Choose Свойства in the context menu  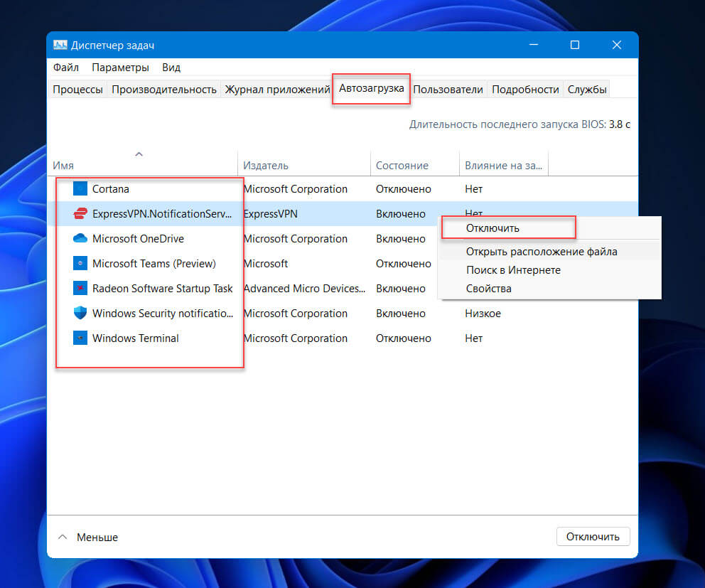click(x=488, y=289)
